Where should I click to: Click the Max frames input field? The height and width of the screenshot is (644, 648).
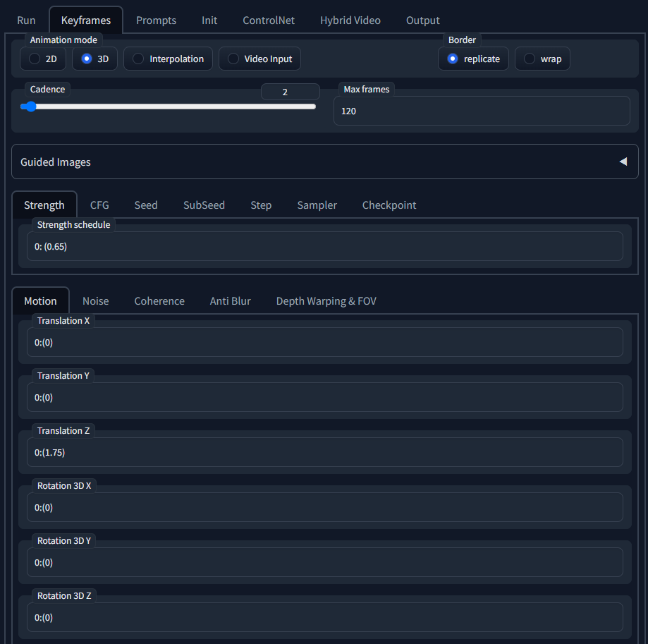(482, 111)
